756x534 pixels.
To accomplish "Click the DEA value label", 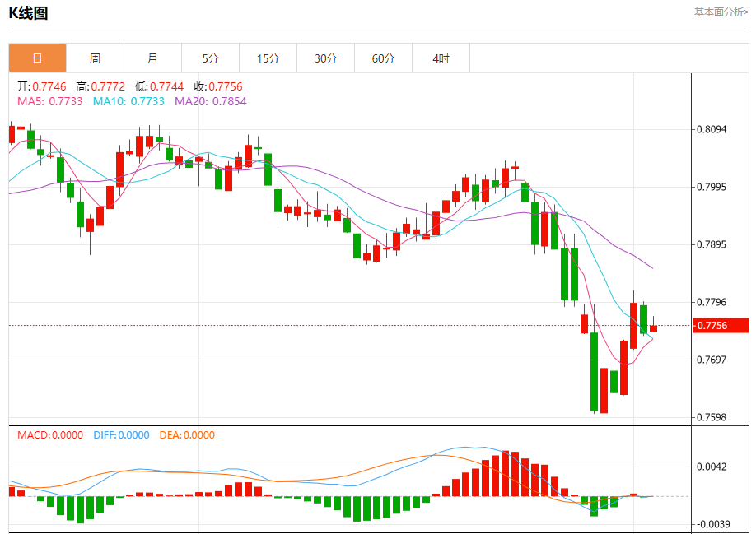I will pyautogui.click(x=187, y=435).
